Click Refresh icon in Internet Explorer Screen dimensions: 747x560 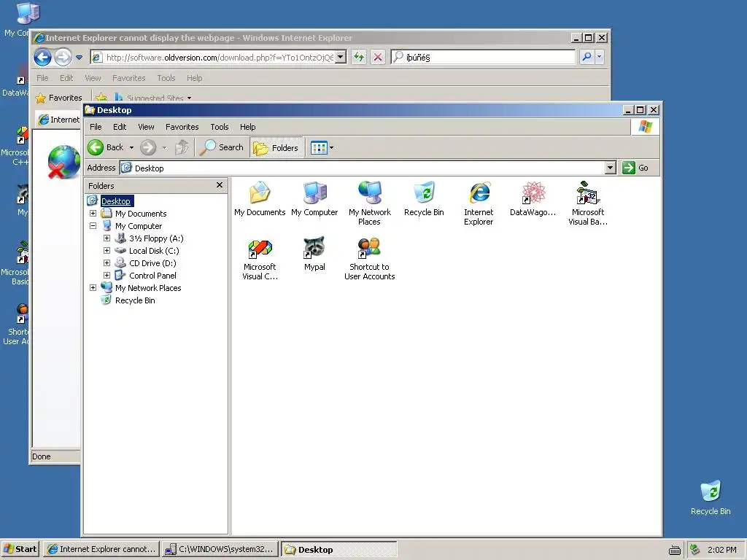(359, 57)
